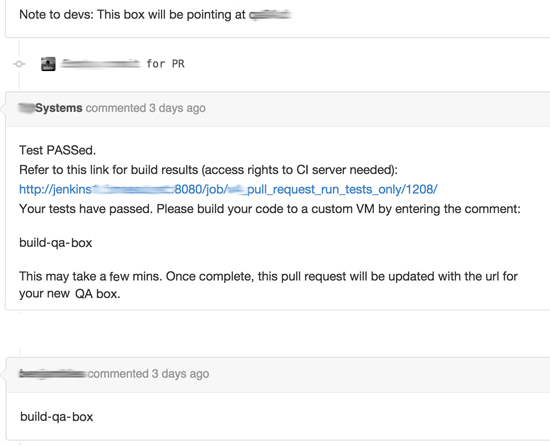Click the "This may take a few mins" paragraph
Image resolution: width=550 pixels, height=446 pixels.
pos(268,285)
